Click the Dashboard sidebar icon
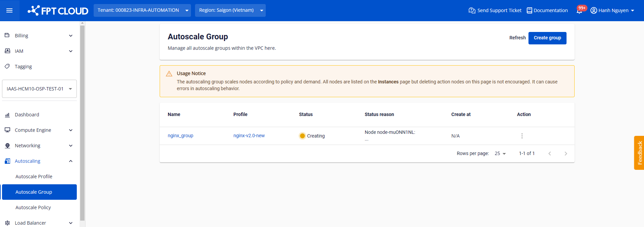This screenshot has height=227, width=644. pos(7,115)
